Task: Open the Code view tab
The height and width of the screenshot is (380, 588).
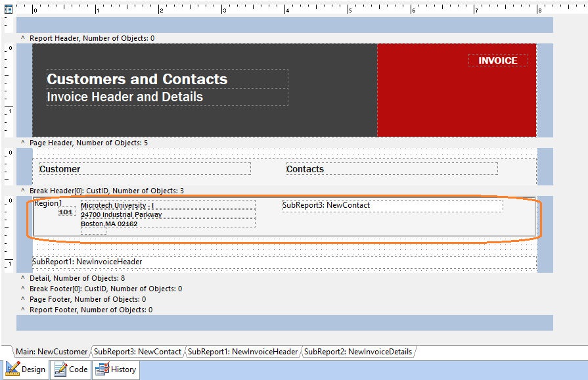Action: 71,369
